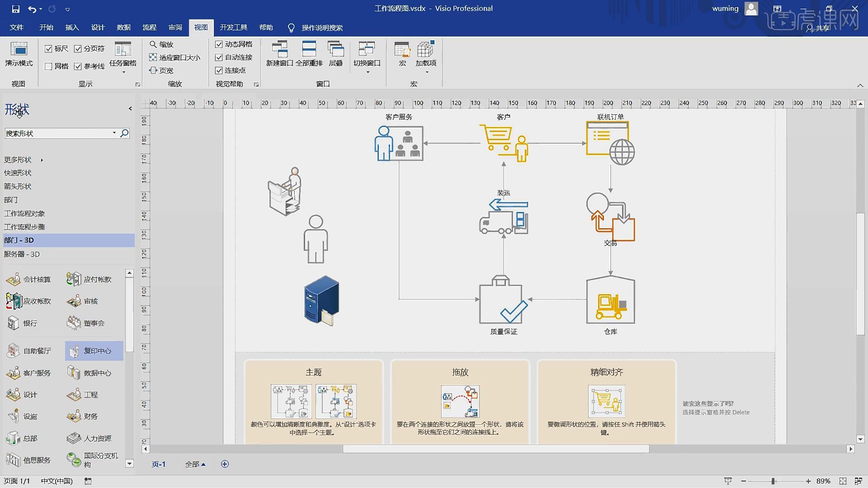Open Show group dialog launcher
This screenshot has height=488, width=868.
point(137,84)
